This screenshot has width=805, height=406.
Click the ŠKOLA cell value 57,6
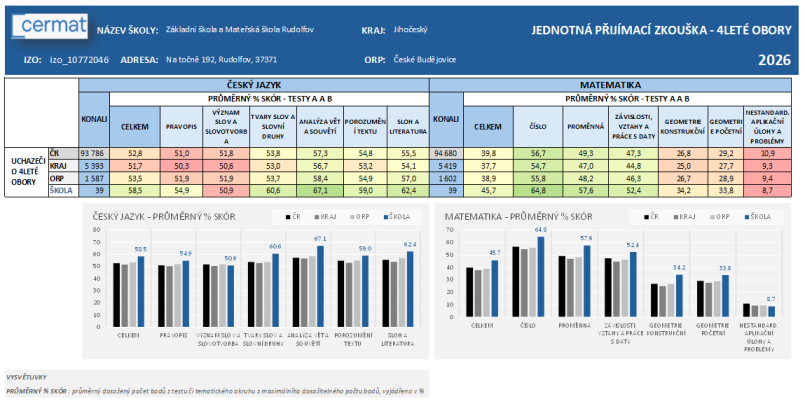[x=586, y=190]
